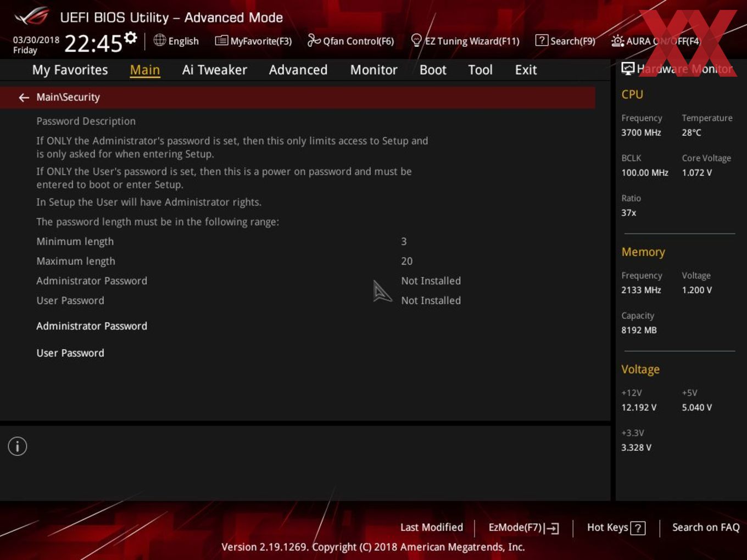The height and width of the screenshot is (560, 747).
Task: Click BCLK 100.00 MHz value
Action: point(645,172)
